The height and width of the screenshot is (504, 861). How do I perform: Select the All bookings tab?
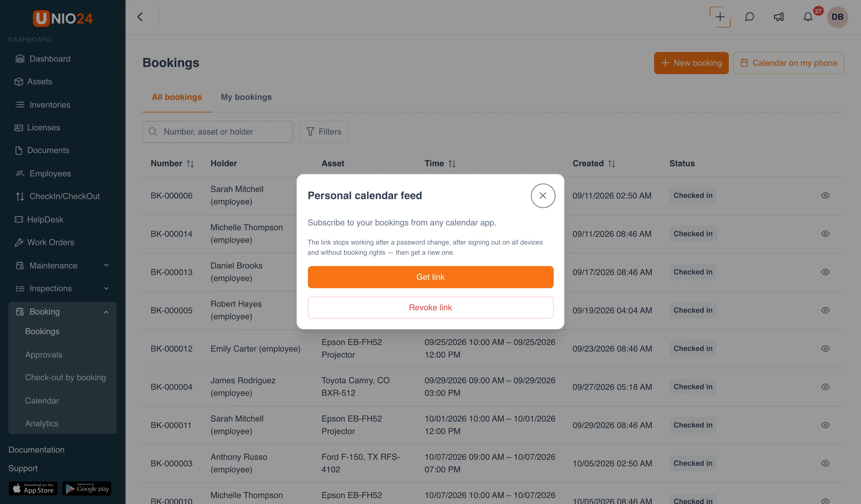(177, 97)
